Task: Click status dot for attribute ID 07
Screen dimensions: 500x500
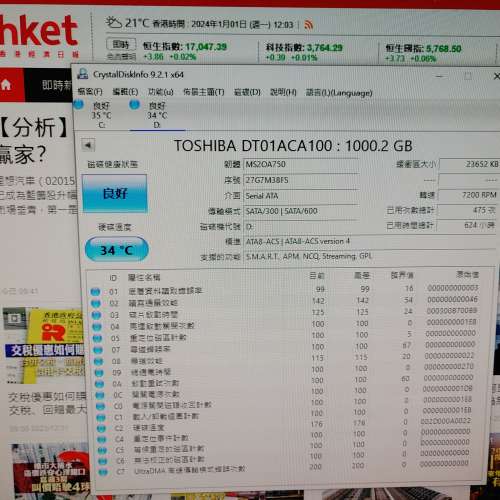Action: coord(98,350)
